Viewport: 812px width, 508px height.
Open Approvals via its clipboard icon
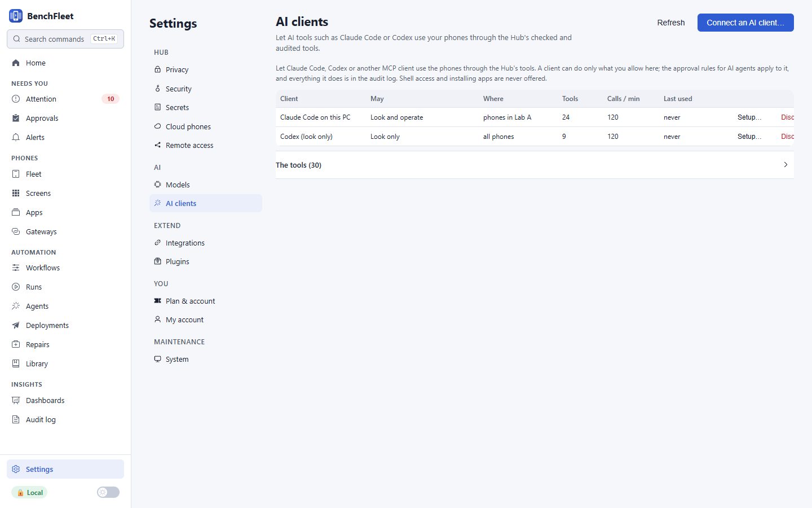(x=16, y=118)
